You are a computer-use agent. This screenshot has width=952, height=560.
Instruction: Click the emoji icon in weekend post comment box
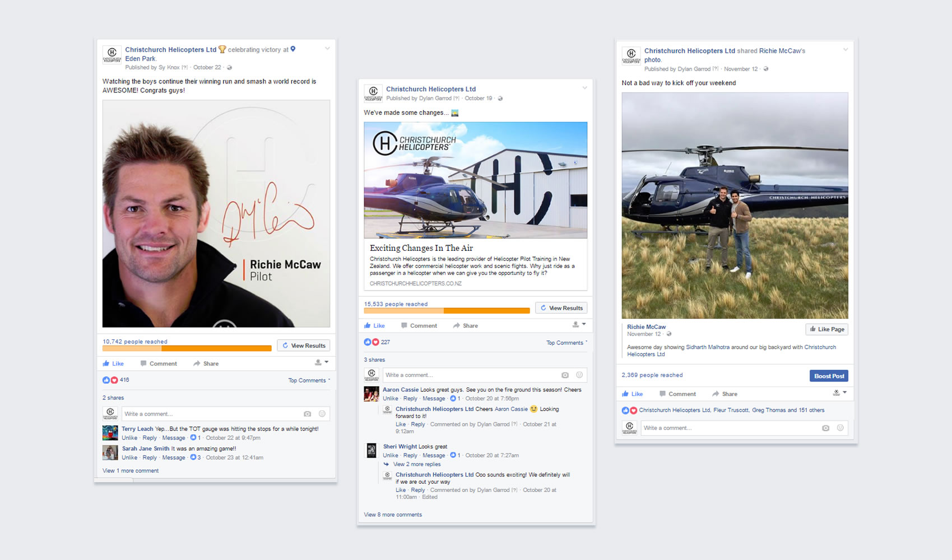[840, 428]
